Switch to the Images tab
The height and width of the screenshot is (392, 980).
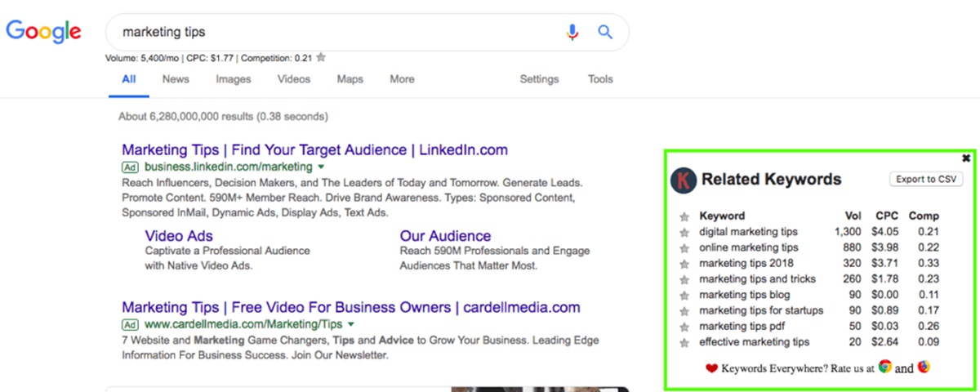click(x=234, y=79)
